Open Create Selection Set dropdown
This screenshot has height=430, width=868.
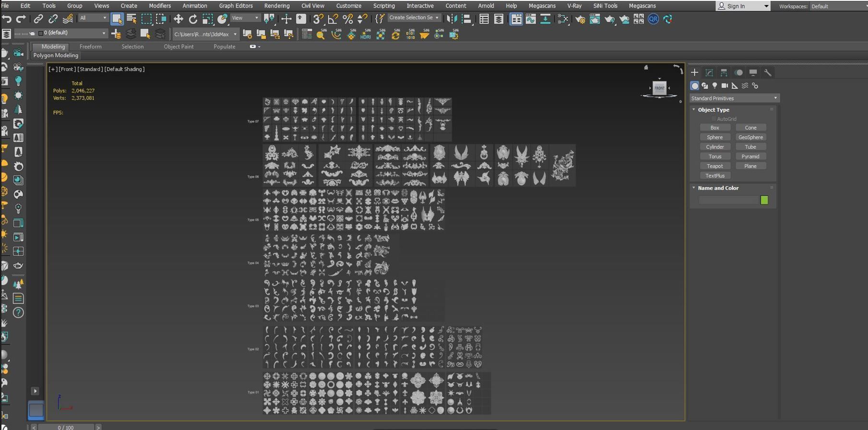[414, 18]
